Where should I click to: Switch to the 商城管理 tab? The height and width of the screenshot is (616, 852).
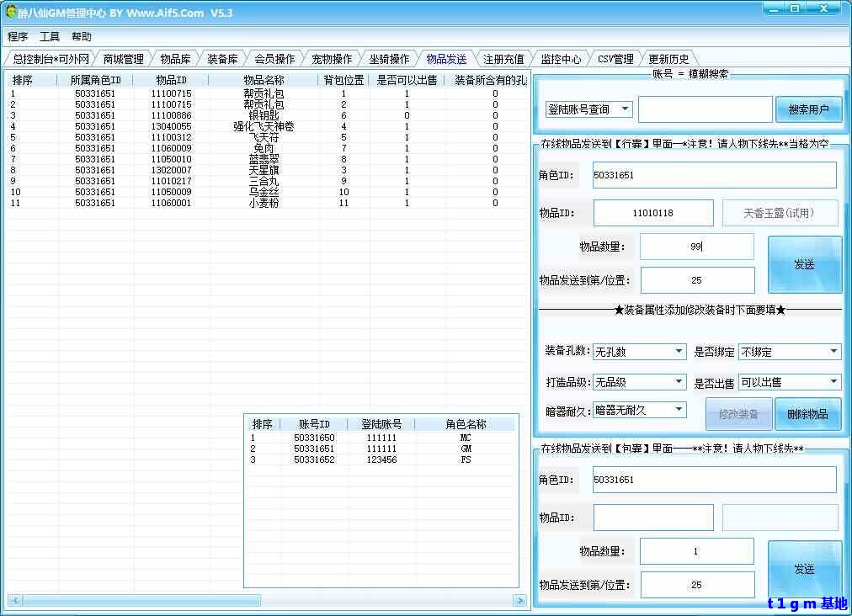point(123,59)
